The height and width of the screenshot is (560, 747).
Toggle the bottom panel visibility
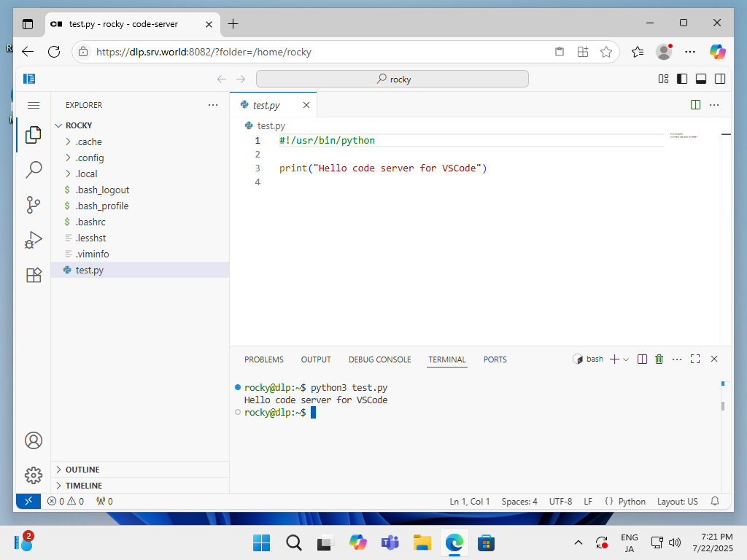(700, 78)
